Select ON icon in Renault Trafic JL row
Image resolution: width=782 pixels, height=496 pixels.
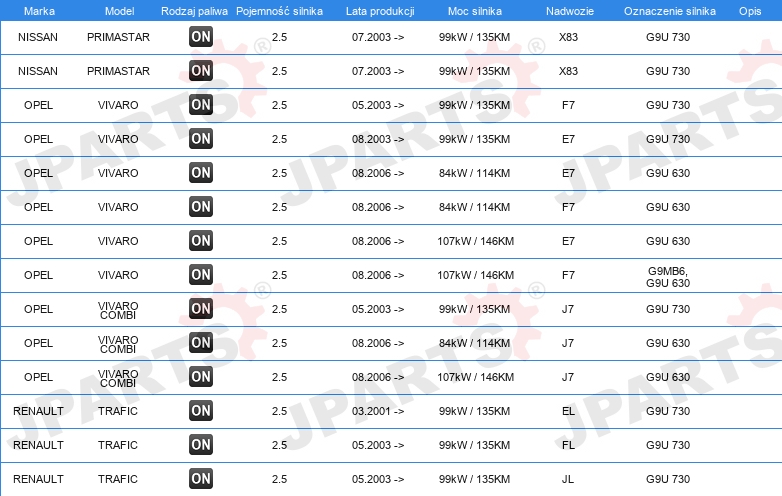pos(201,479)
